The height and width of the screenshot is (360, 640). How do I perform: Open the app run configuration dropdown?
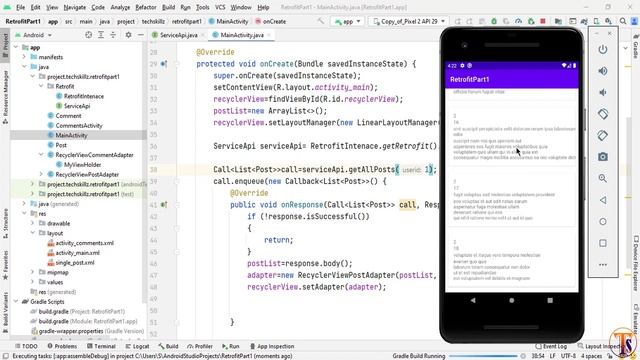347,21
